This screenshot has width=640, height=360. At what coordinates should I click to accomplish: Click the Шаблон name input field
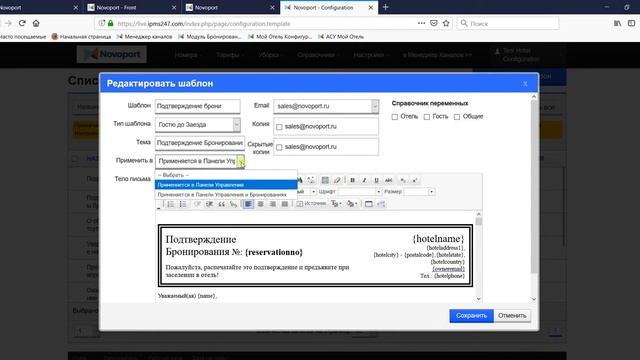[198, 106]
